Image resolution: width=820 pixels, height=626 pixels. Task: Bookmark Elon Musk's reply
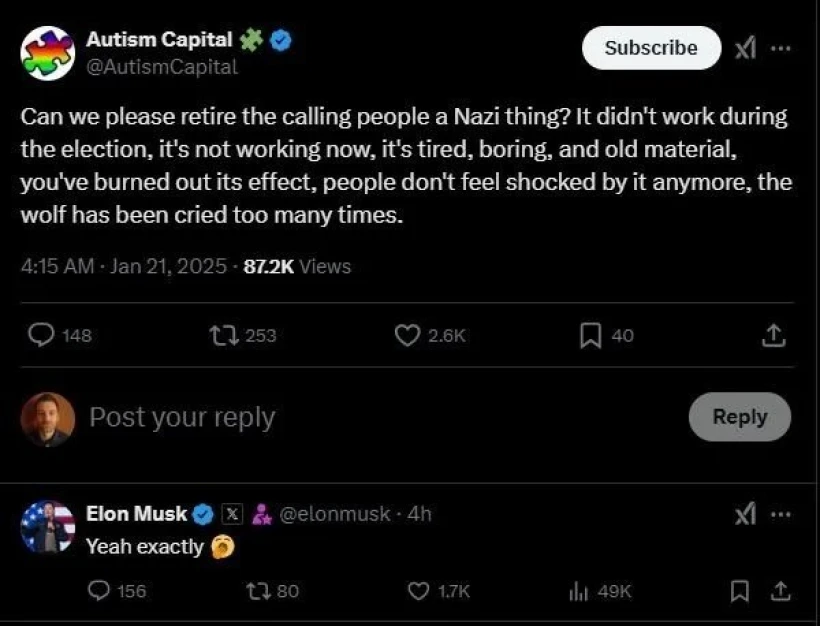click(x=739, y=591)
